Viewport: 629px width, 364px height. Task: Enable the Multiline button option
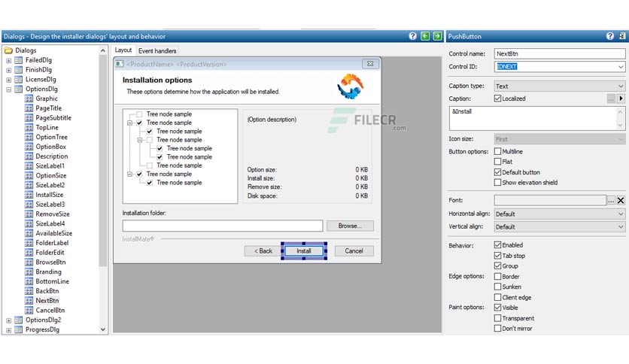[x=497, y=151]
